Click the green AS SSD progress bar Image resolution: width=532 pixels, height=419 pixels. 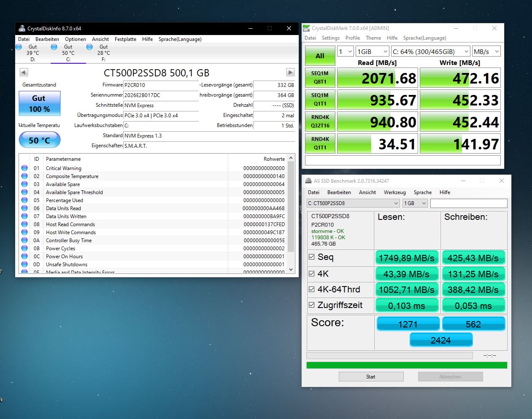[x=406, y=365]
